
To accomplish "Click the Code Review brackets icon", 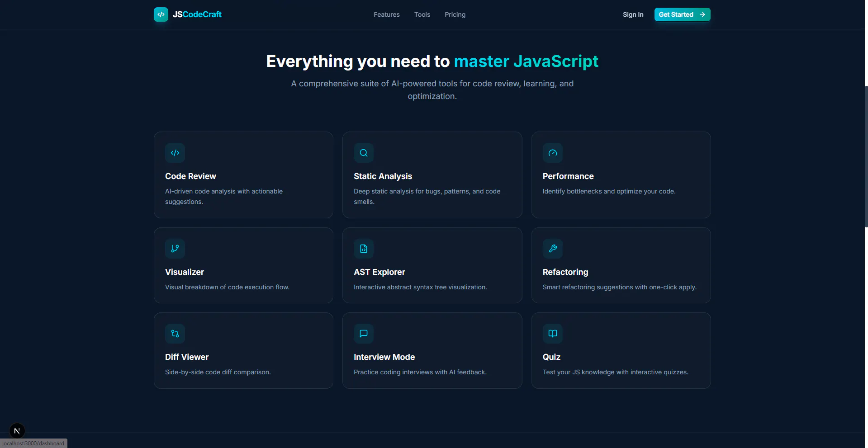I will click(175, 153).
